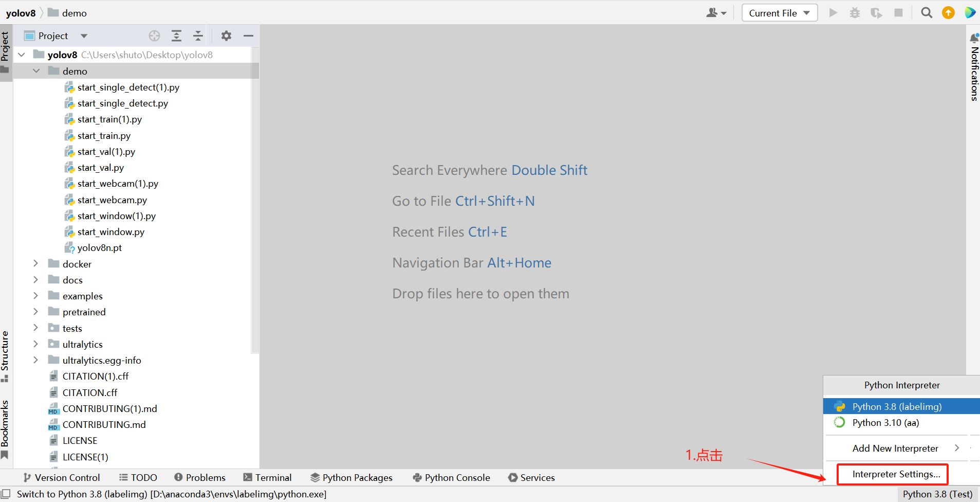Open Search Everywhere magnifier icon
Image resolution: width=980 pixels, height=502 pixels.
coord(927,13)
